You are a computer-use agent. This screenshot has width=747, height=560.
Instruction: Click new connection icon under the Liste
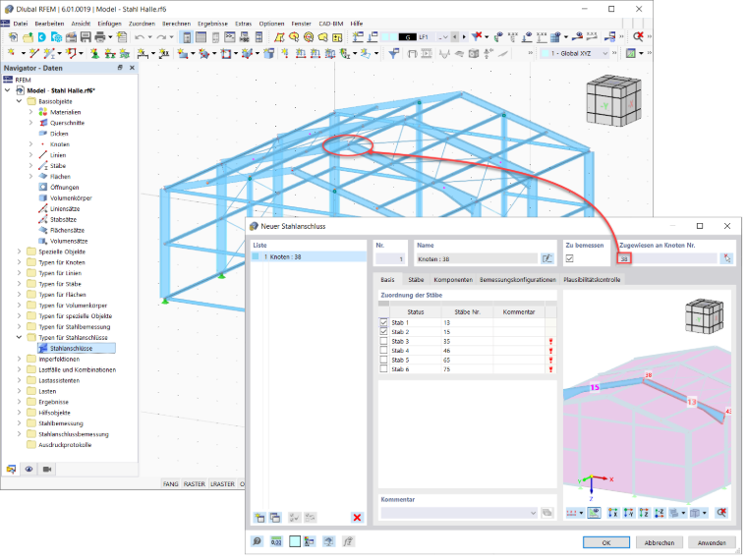point(259,518)
